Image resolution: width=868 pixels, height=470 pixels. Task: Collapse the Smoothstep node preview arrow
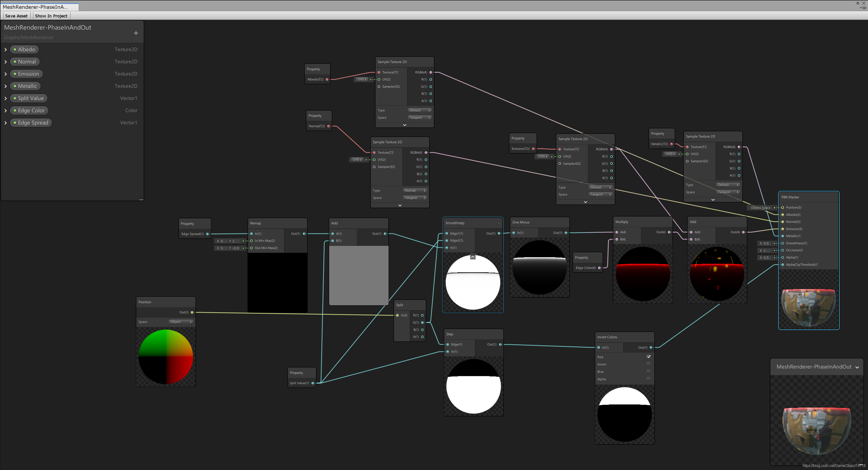click(x=473, y=257)
